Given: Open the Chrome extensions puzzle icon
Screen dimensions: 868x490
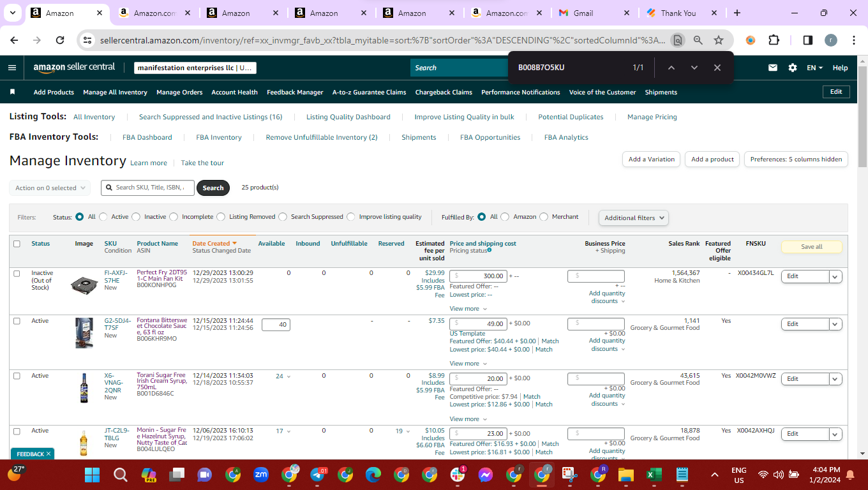Looking at the screenshot, I should (774, 40).
